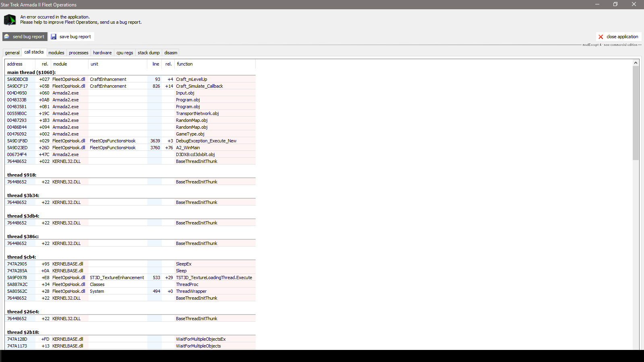This screenshot has height=362, width=644.
Task: Click the D3DX8:cd3dxblt.obj entry
Action: tap(195, 154)
